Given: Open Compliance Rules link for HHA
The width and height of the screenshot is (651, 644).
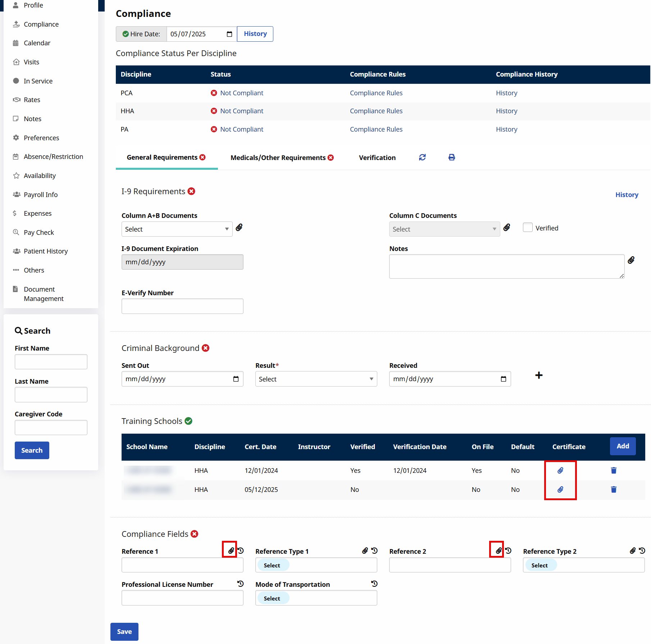Looking at the screenshot, I should click(x=376, y=111).
